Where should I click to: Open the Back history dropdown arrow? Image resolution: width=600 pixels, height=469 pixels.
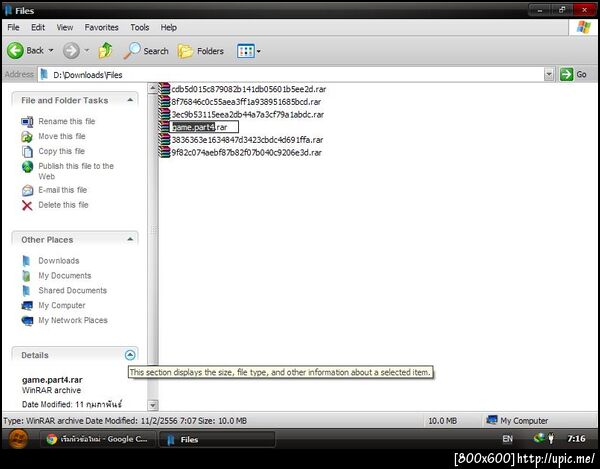click(51, 50)
